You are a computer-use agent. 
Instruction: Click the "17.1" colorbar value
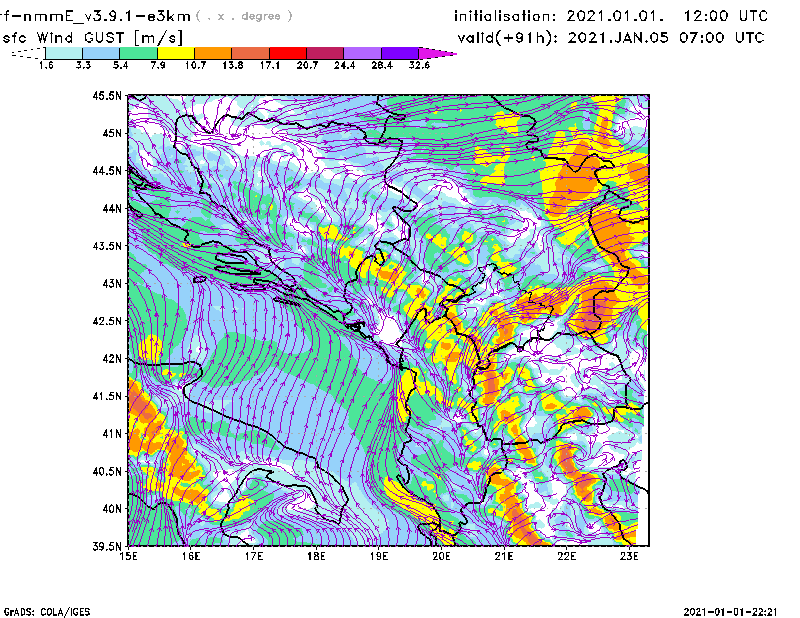click(x=270, y=65)
